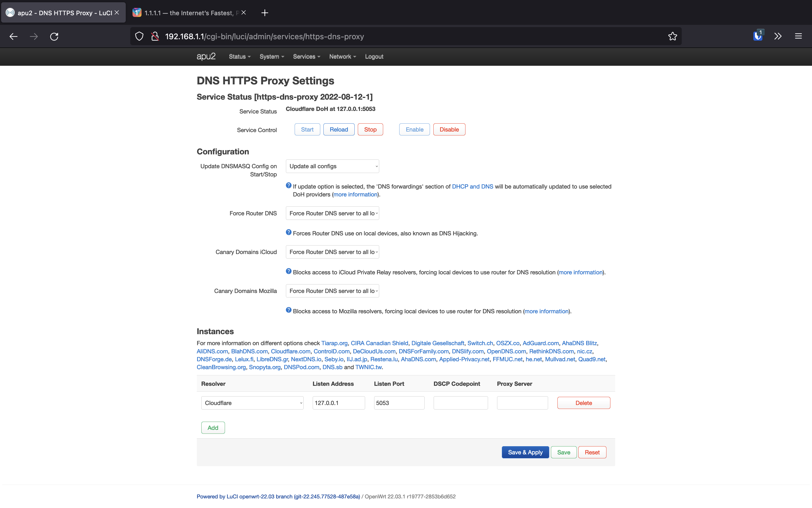Click help icon beside iCloud Private Relay description
Image resolution: width=812 pixels, height=508 pixels.
tap(288, 271)
